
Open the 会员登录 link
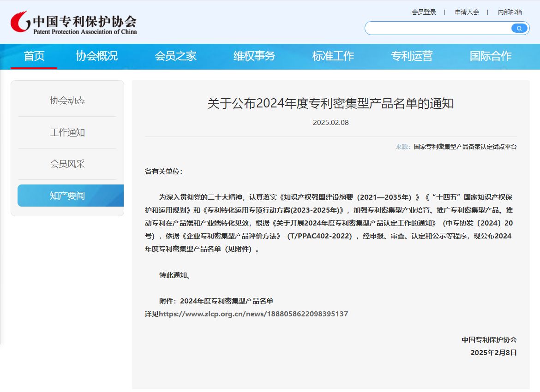pos(424,12)
